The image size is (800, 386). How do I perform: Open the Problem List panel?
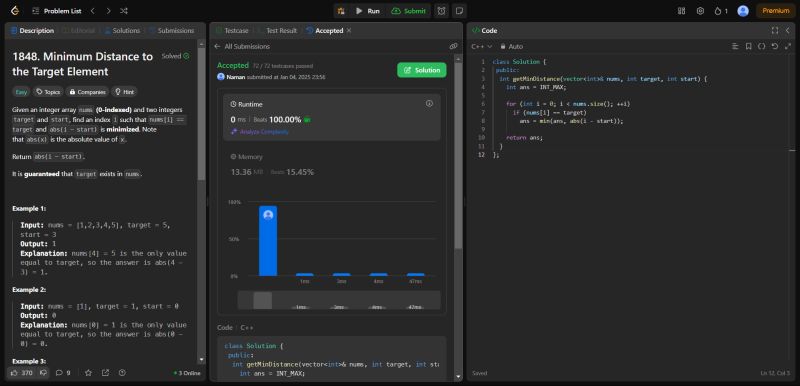57,11
